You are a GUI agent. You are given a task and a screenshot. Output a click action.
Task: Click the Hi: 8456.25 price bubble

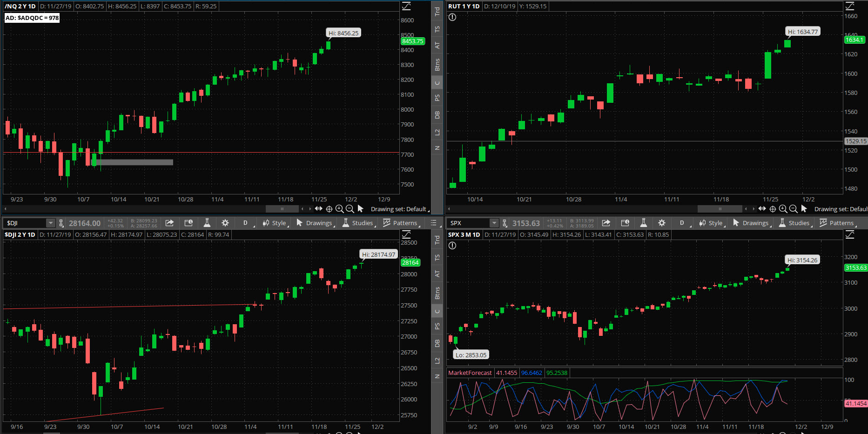(x=343, y=33)
